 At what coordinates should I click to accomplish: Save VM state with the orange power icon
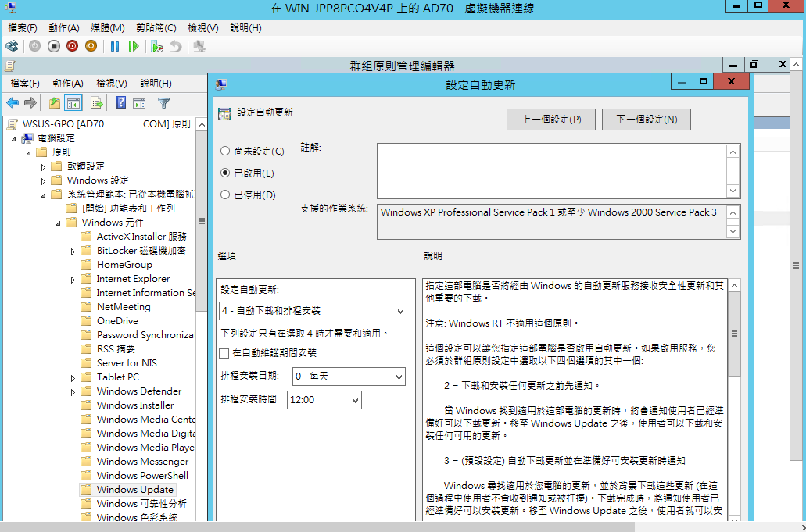(x=91, y=46)
